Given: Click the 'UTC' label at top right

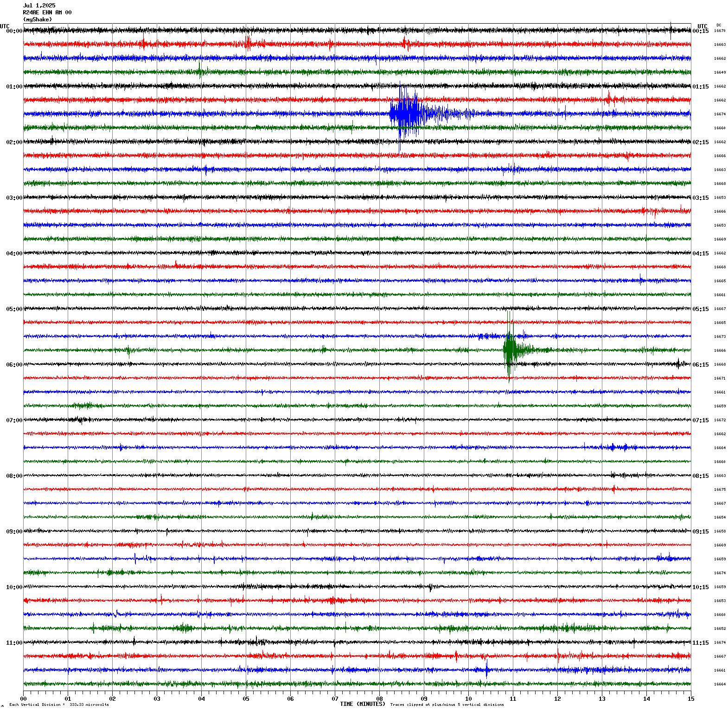Looking at the screenshot, I should click(x=702, y=26).
